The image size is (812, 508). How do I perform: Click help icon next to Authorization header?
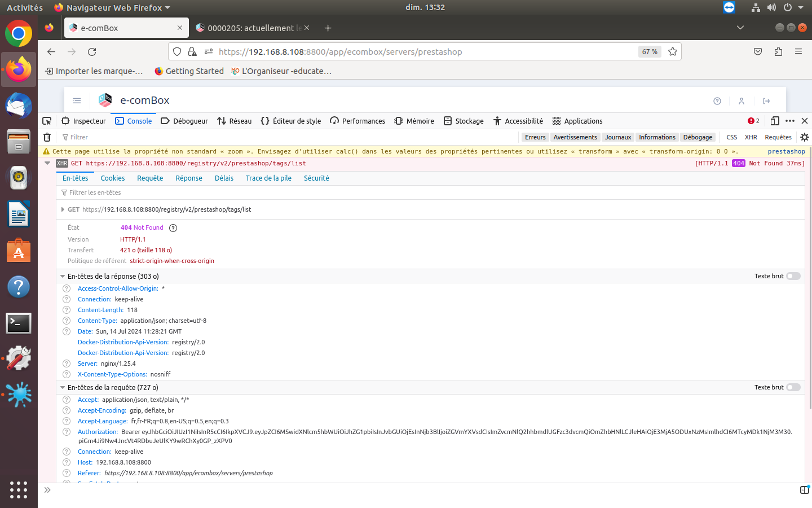(67, 432)
